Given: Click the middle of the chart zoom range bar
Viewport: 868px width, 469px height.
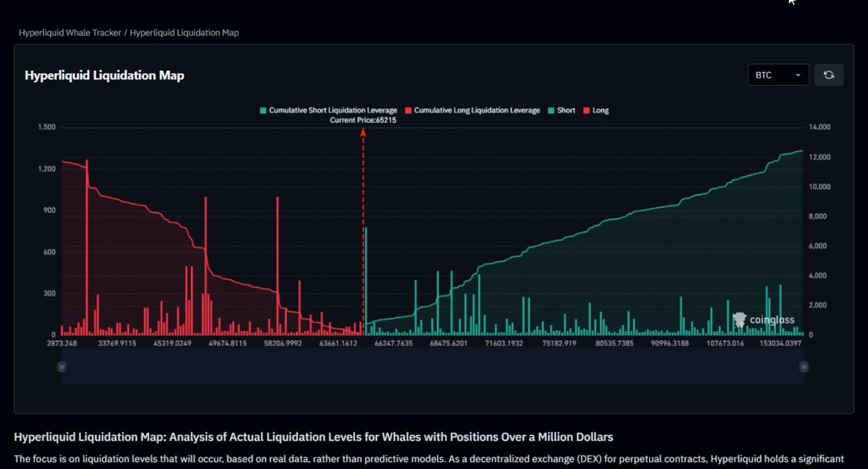Looking at the screenshot, I should [433, 367].
